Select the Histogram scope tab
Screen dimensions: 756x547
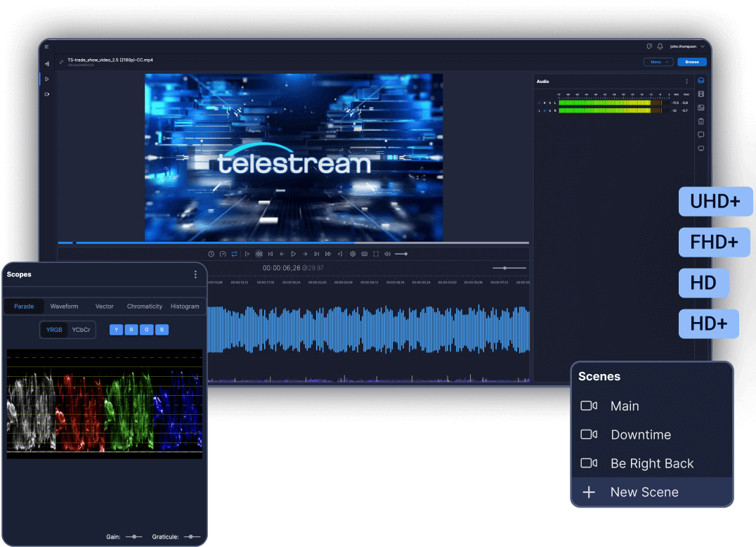185,307
